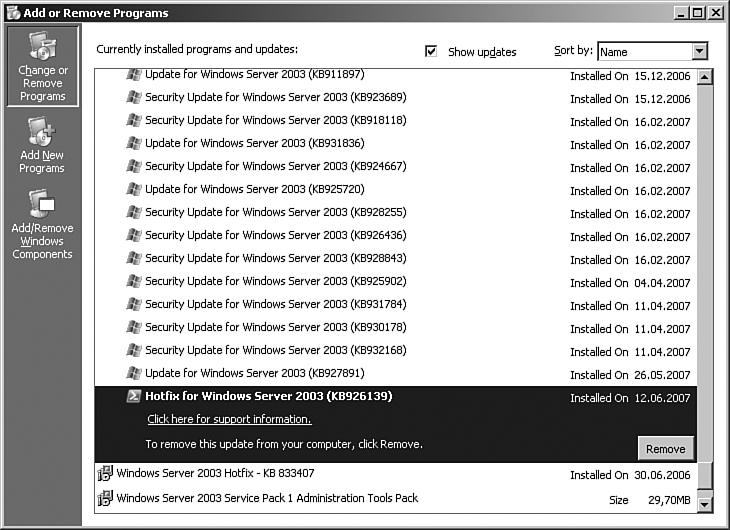
Task: Click Installed On 26.05.2007 date
Action: (630, 375)
